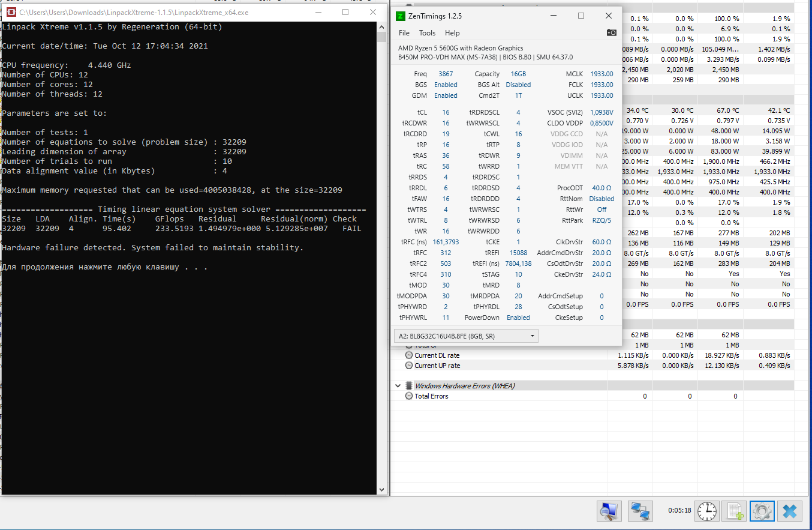The image size is (812, 530).
Task: Click the Current date/time line in Linpack
Action: (105, 46)
